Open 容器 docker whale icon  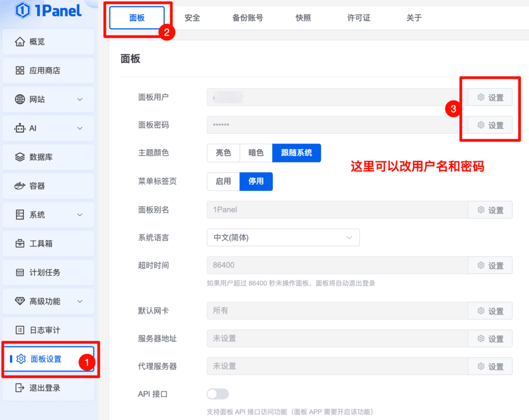click(20, 186)
